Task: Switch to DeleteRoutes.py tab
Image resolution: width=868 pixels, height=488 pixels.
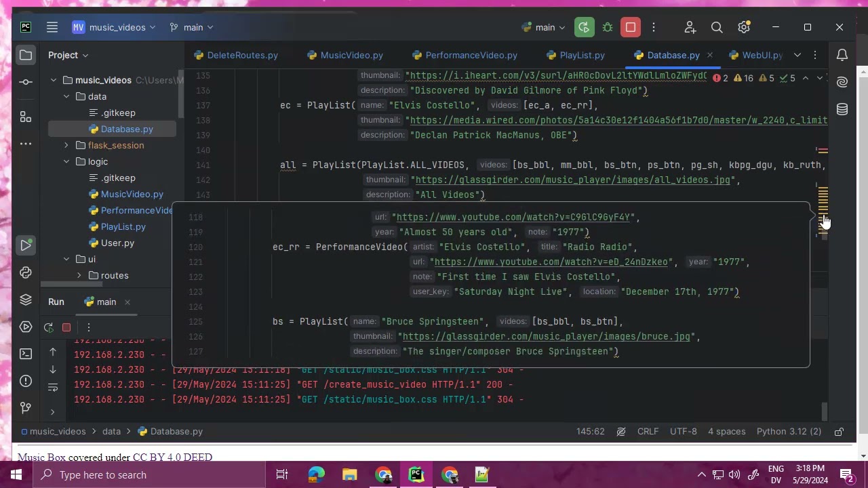Action: tap(236, 55)
